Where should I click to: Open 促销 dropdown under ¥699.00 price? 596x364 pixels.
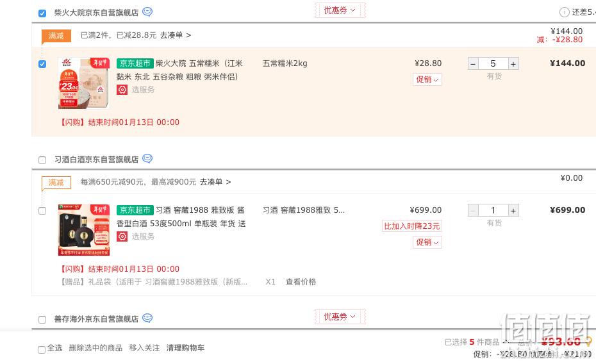point(427,242)
